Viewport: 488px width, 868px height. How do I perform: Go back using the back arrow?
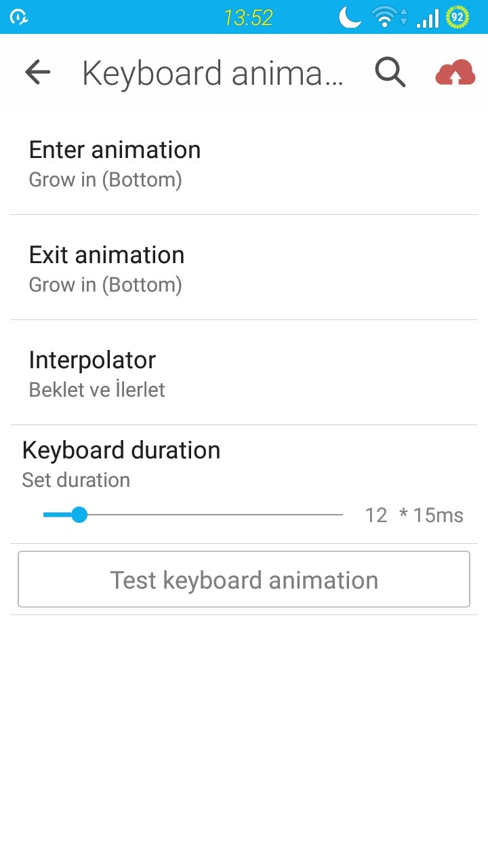[38, 72]
